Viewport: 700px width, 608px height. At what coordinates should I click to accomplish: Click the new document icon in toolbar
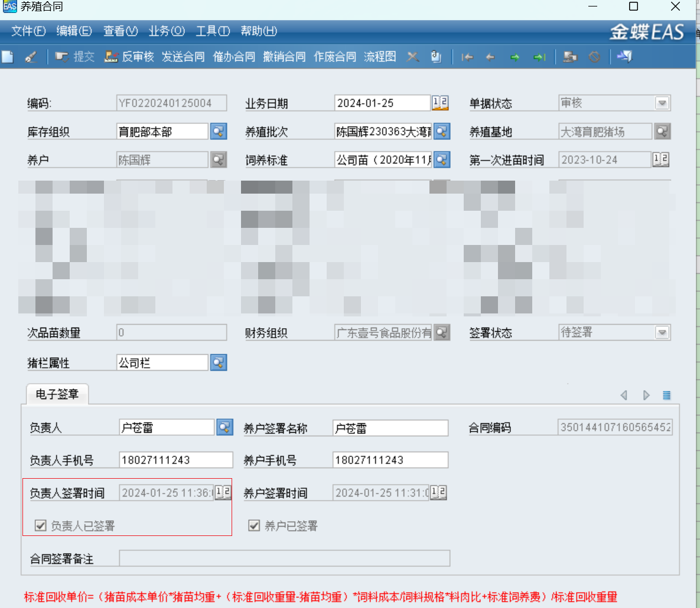point(8,57)
